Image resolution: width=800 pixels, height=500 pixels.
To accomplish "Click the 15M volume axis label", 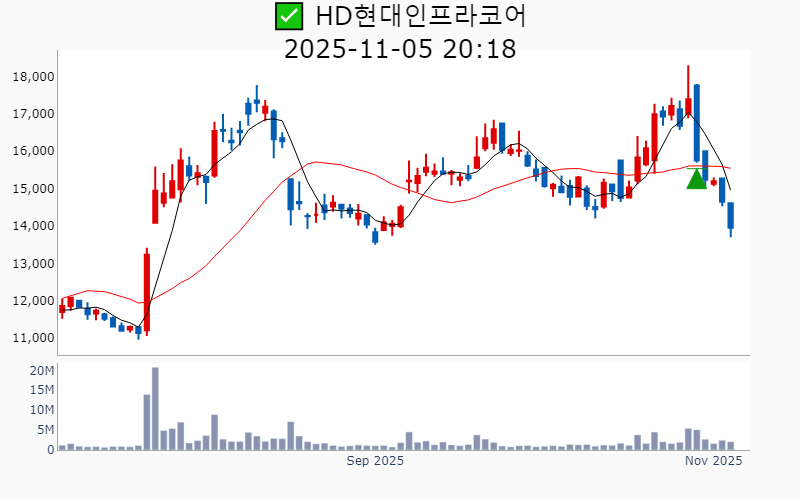I will (41, 391).
